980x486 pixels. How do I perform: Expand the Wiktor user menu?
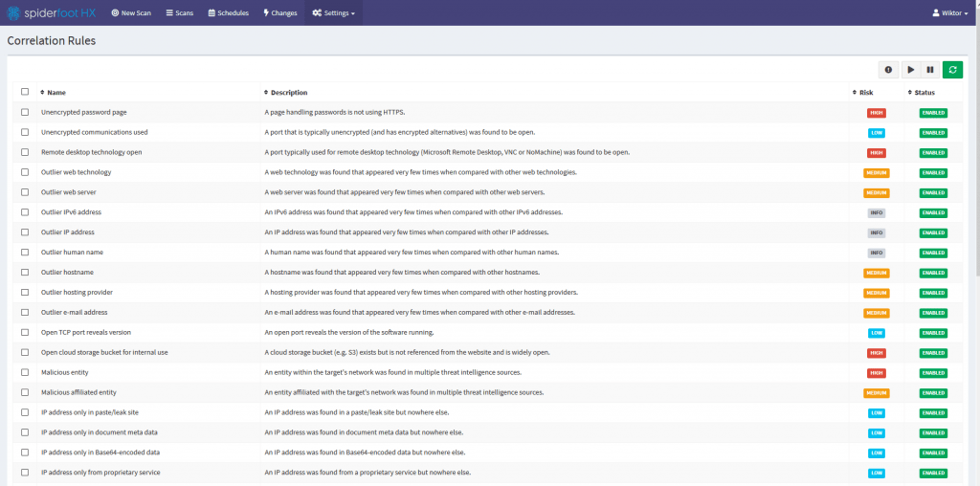(x=950, y=13)
